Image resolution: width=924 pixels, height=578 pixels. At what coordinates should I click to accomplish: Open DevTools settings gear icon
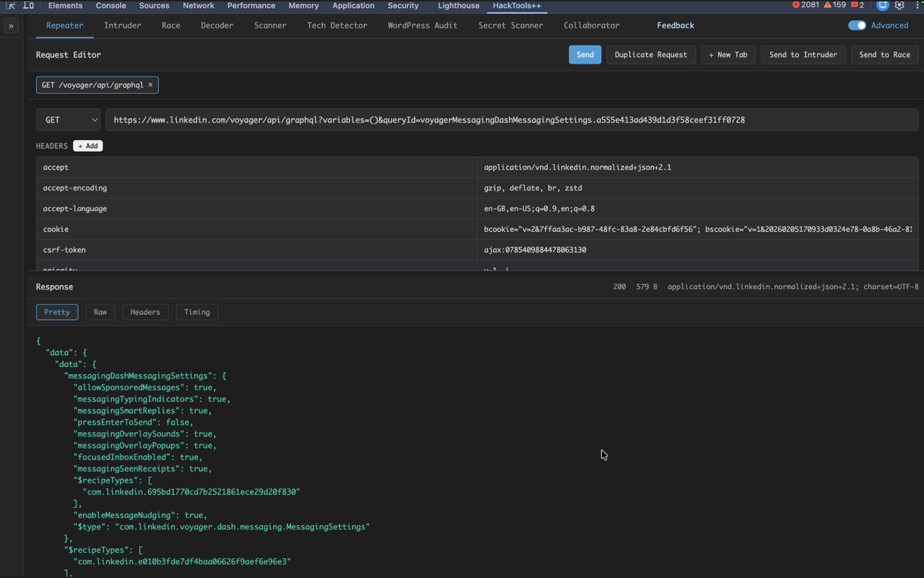[x=899, y=5]
